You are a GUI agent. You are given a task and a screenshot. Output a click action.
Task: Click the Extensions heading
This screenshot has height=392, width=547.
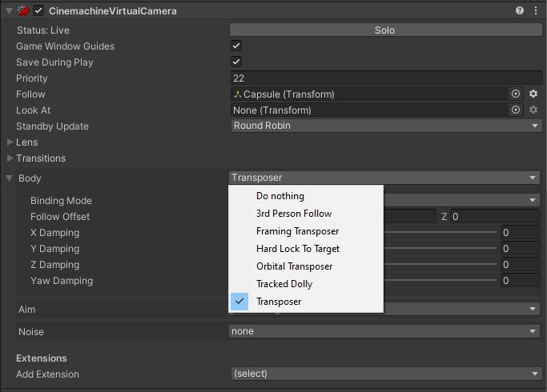tap(41, 358)
